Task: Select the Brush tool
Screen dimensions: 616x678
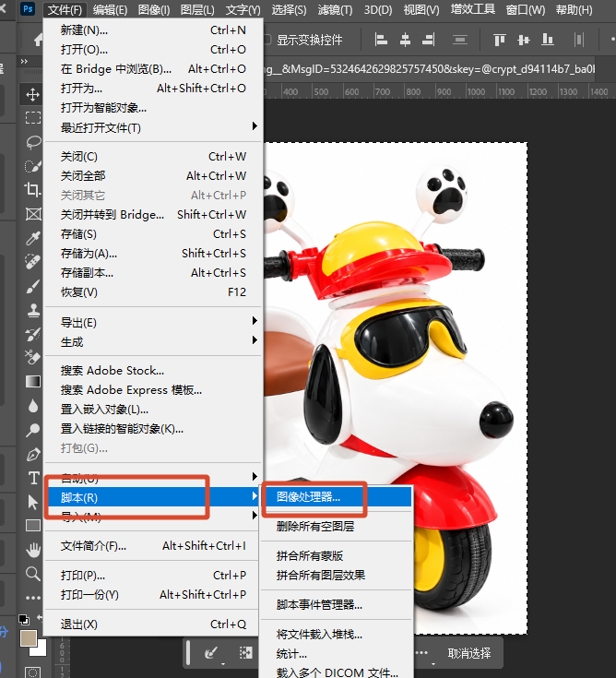Action: [x=33, y=286]
